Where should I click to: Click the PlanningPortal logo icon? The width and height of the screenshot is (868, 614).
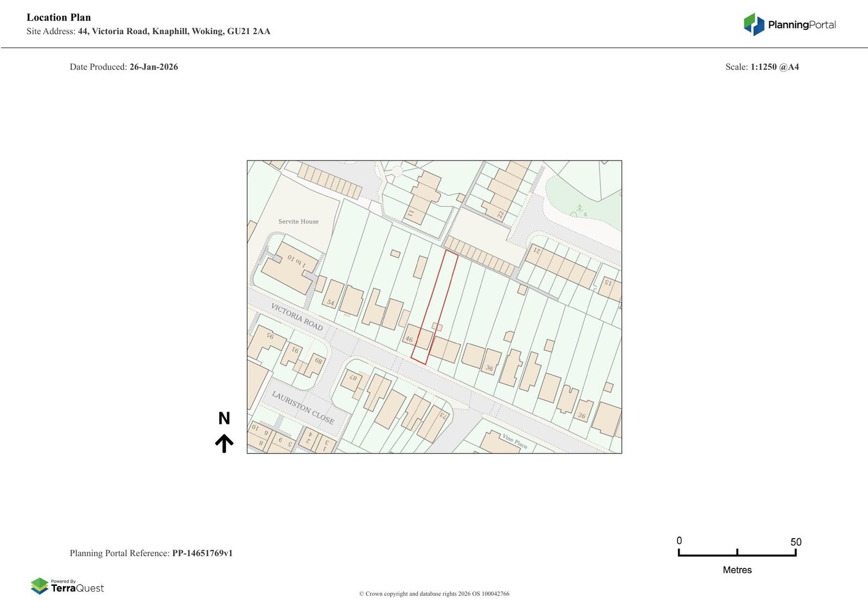point(754,24)
